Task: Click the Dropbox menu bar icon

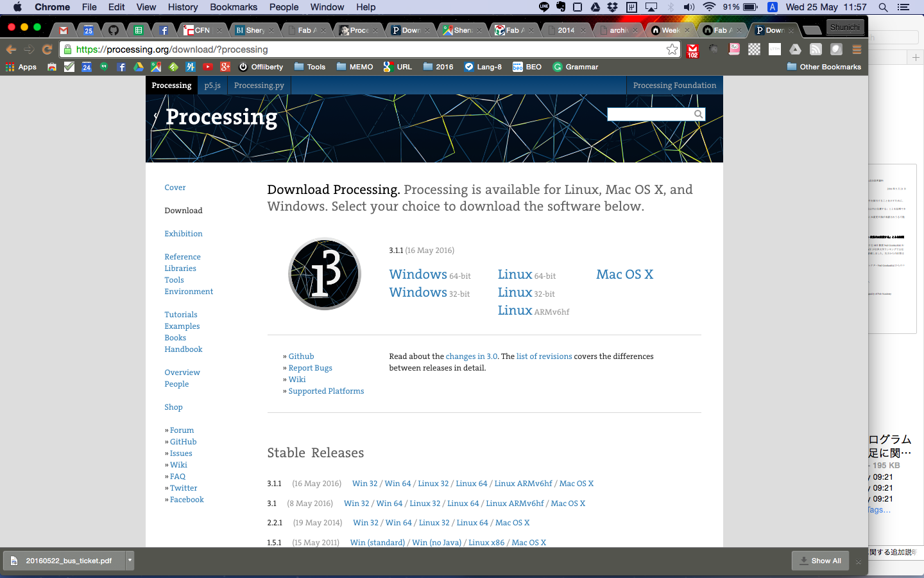Action: tap(613, 7)
